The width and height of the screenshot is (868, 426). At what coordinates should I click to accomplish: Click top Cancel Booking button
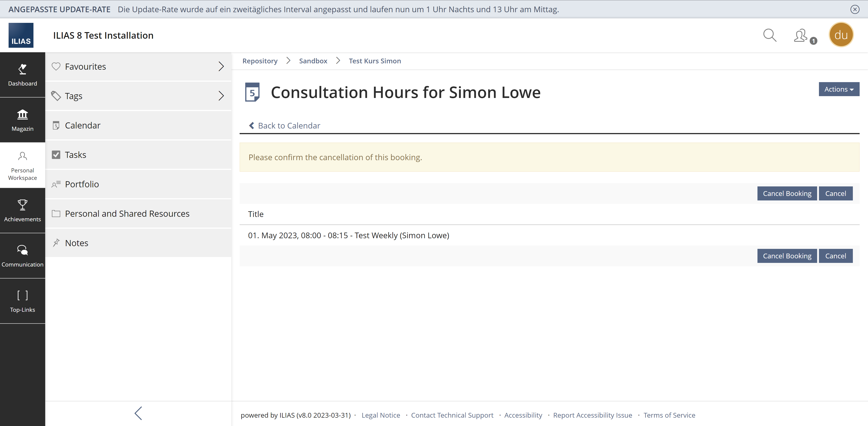coord(787,193)
